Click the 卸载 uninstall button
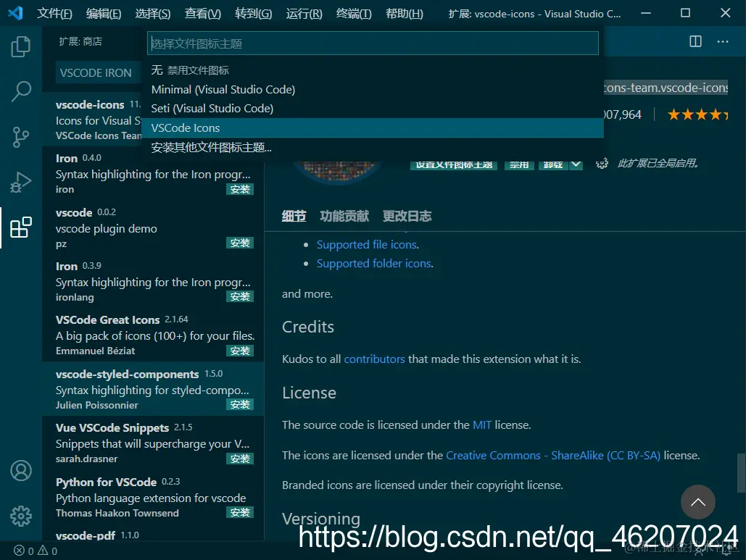The image size is (746, 560). coord(553,164)
